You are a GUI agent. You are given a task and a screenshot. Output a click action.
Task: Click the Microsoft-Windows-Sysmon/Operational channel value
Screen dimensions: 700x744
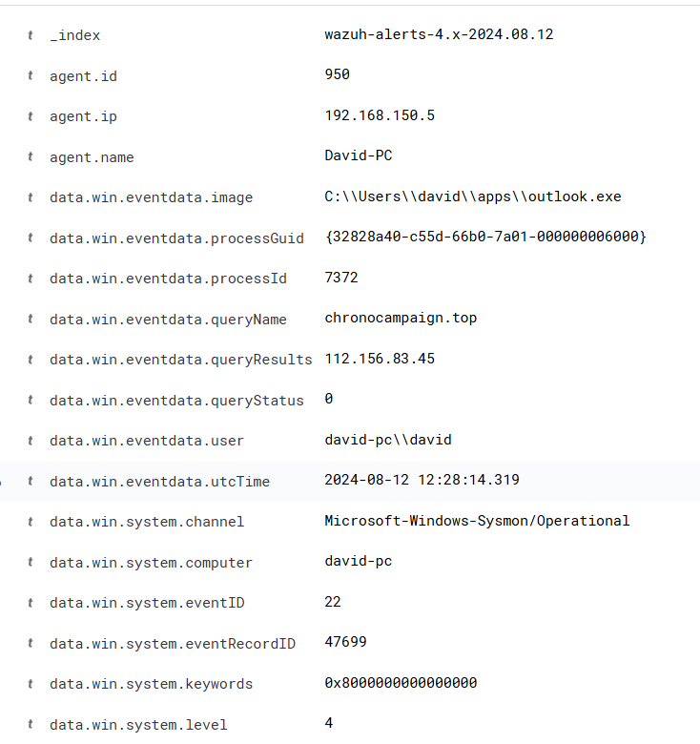click(477, 521)
